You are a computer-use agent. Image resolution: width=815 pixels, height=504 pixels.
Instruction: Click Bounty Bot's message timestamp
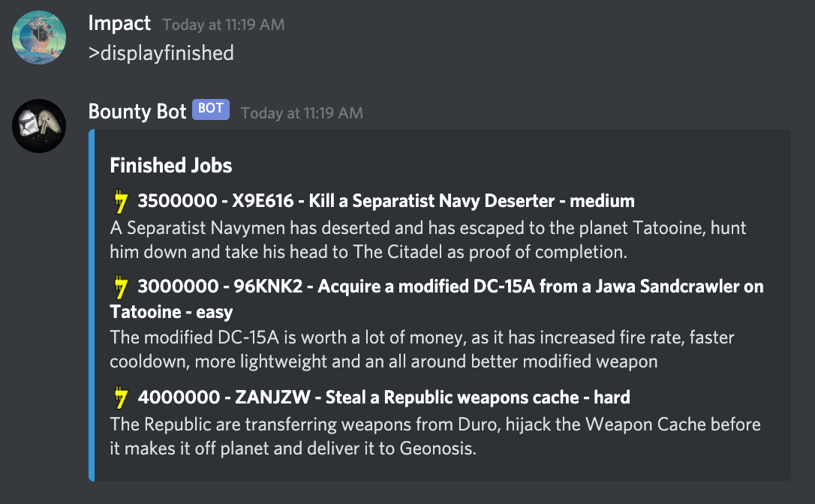[x=302, y=113]
